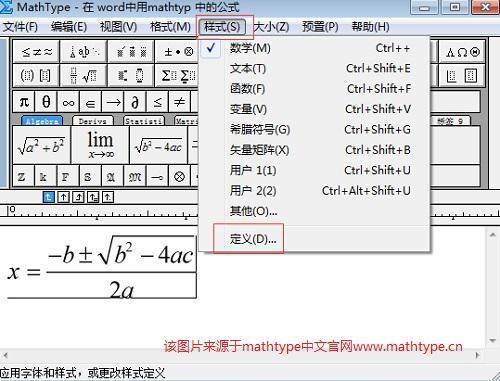This screenshot has height=381, width=500.
Task: Open the relational symbols palette (≤≠≈)
Action: click(x=36, y=52)
